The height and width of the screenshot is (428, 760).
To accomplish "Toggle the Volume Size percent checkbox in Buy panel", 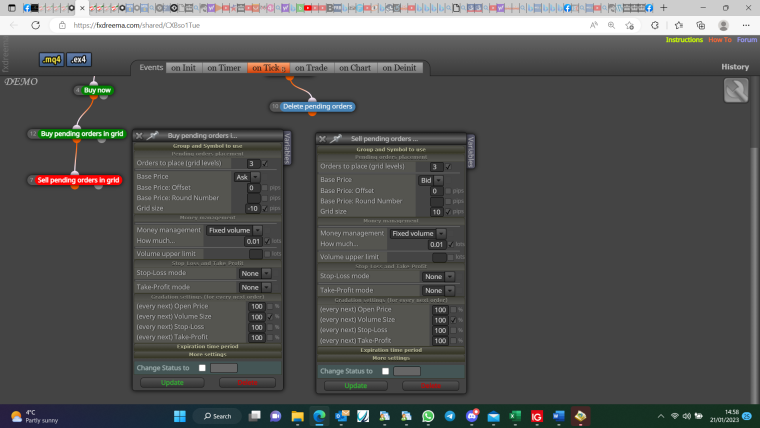I will tap(270, 317).
